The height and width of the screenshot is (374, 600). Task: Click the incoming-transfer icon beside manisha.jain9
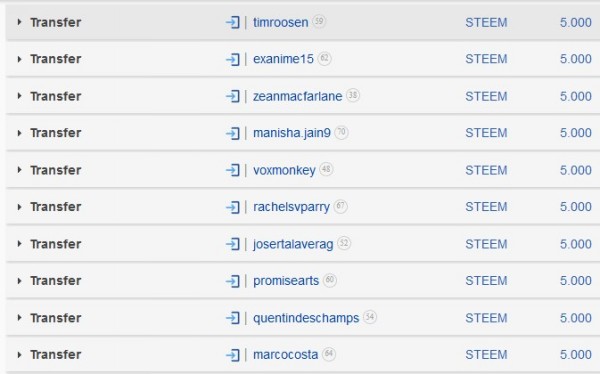(233, 133)
